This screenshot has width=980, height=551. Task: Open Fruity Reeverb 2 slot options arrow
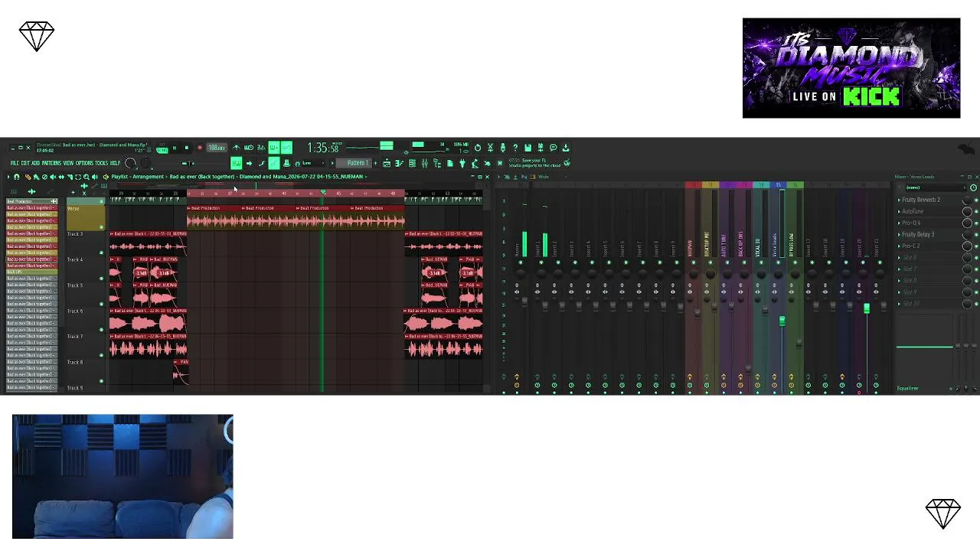900,200
